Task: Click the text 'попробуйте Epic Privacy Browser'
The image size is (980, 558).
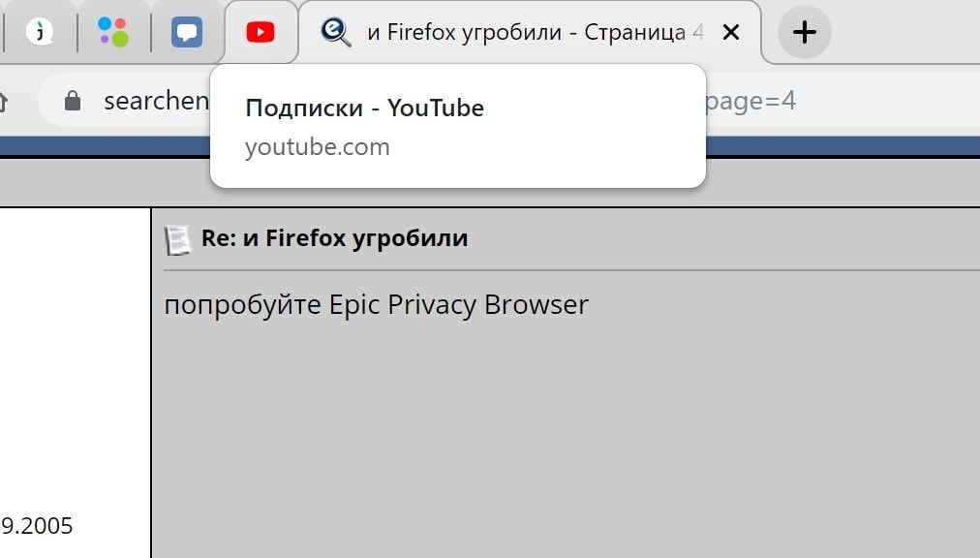Action: point(376,305)
